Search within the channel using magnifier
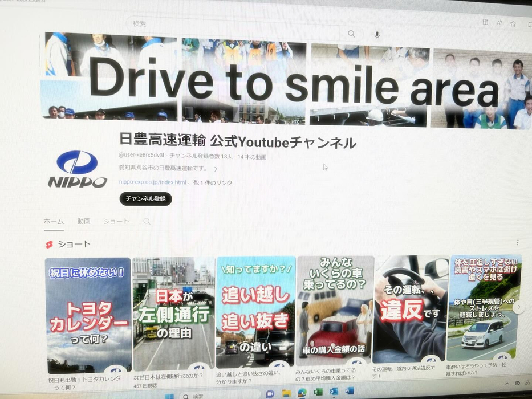The image size is (532, 399). click(147, 222)
